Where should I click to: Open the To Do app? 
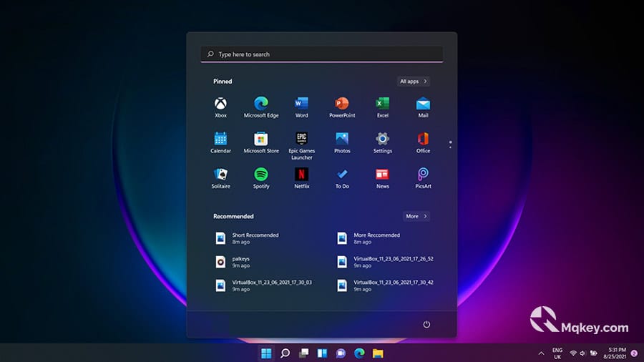point(342,178)
